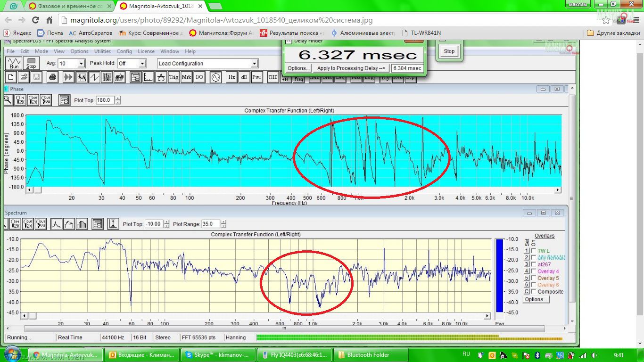
Task: Open the File menu
Action: tap(10, 51)
